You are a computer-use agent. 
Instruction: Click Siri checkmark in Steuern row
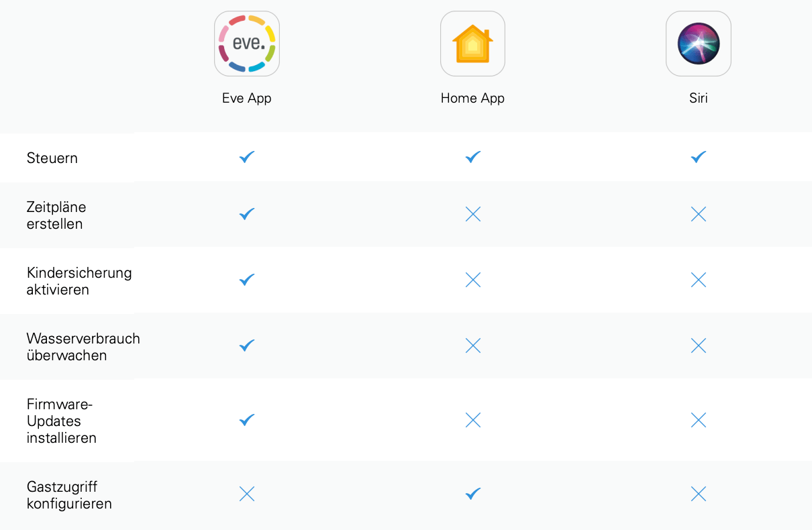[x=699, y=157]
